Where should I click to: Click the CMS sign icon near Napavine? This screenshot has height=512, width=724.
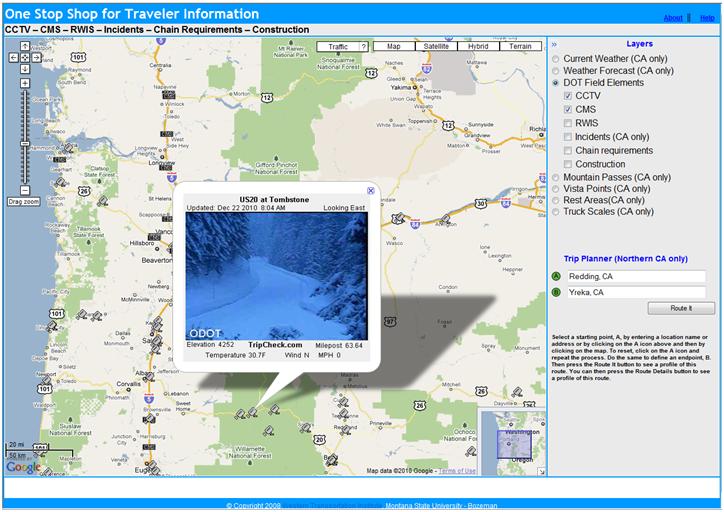(169, 95)
